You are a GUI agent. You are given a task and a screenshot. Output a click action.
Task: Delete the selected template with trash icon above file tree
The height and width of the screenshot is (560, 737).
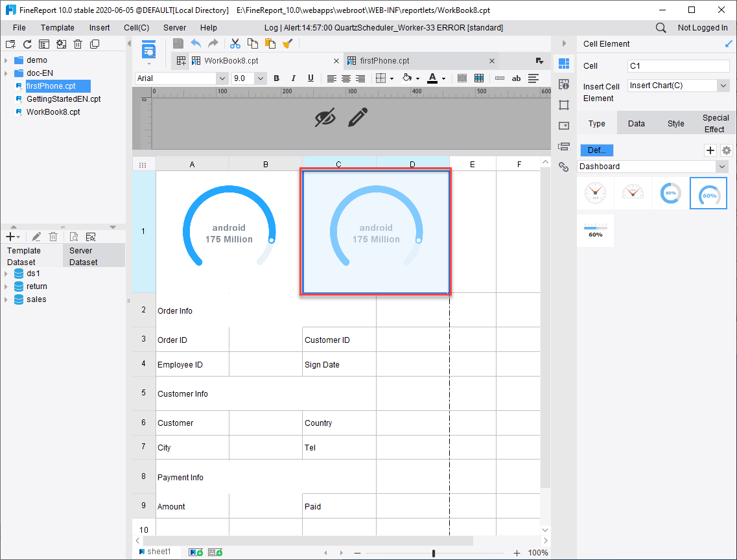[x=78, y=44]
